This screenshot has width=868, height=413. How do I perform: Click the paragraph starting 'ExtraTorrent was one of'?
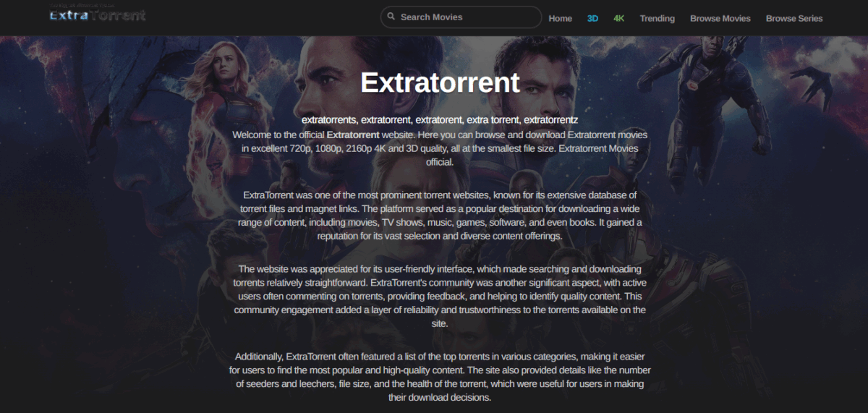[x=440, y=216]
